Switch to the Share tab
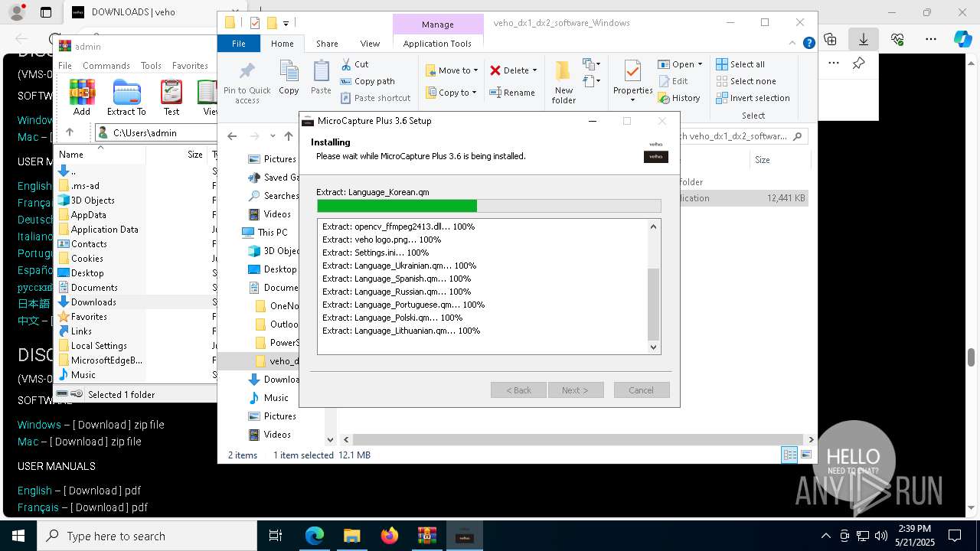Viewport: 980px width, 551px height. click(327, 44)
